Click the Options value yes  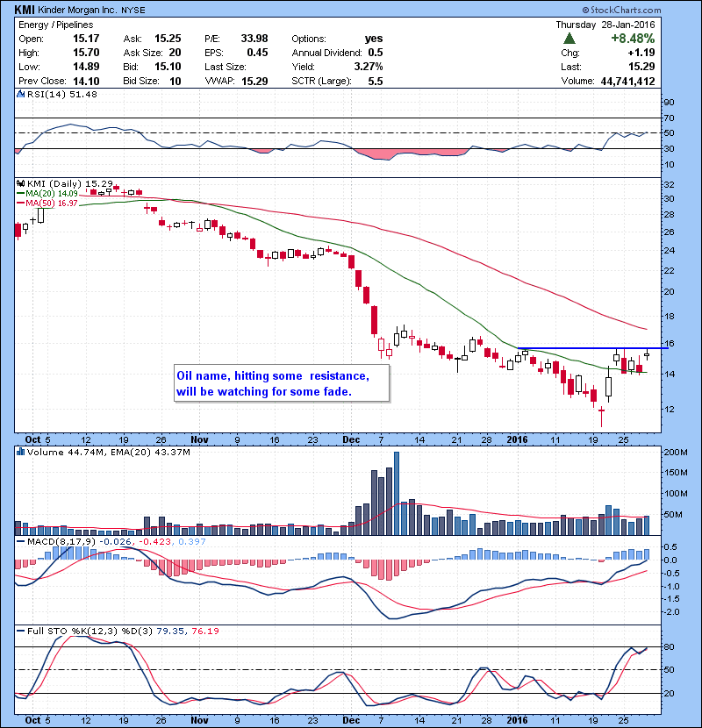pos(374,39)
